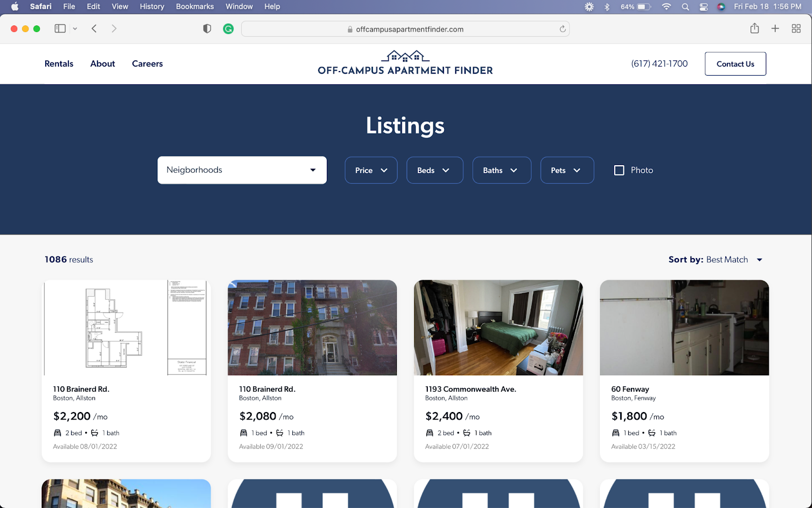This screenshot has width=812, height=508.
Task: Open the Window menu
Action: coord(239,7)
